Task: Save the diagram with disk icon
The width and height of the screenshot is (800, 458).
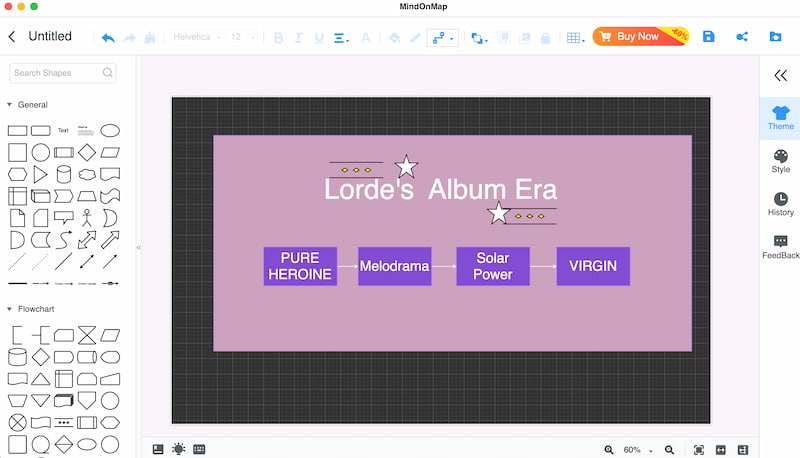Action: 709,36
